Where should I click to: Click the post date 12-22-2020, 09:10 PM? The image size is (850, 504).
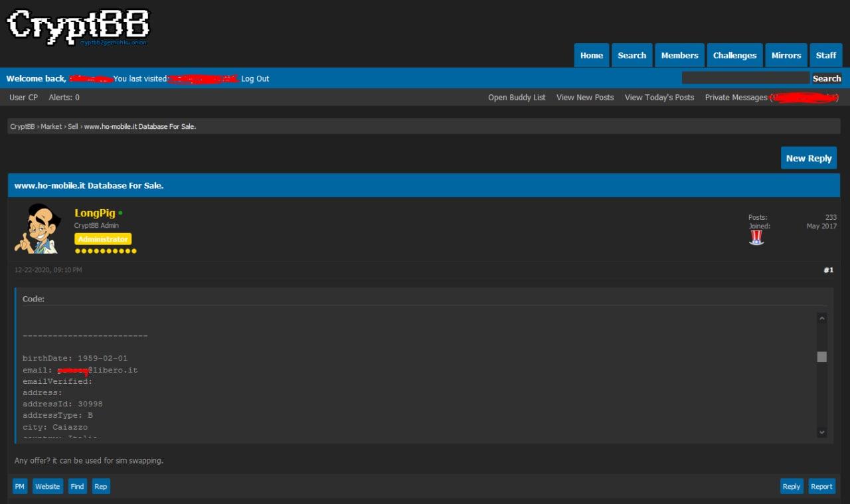48,270
